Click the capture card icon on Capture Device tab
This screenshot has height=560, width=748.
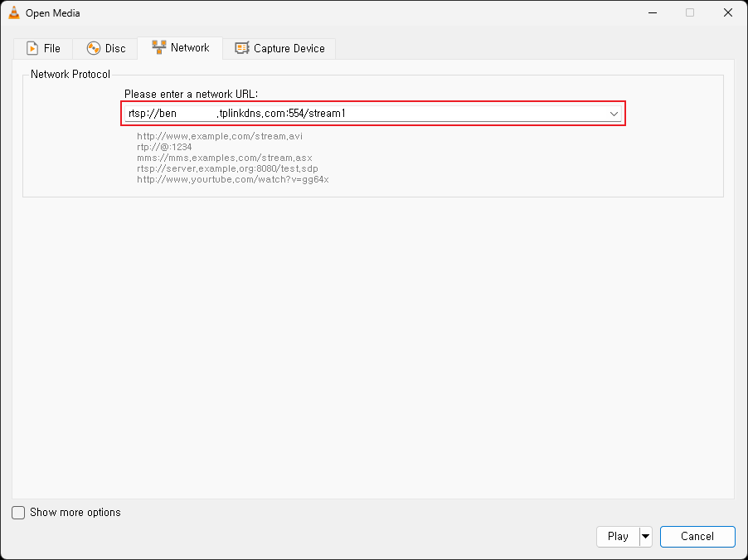[x=242, y=48]
